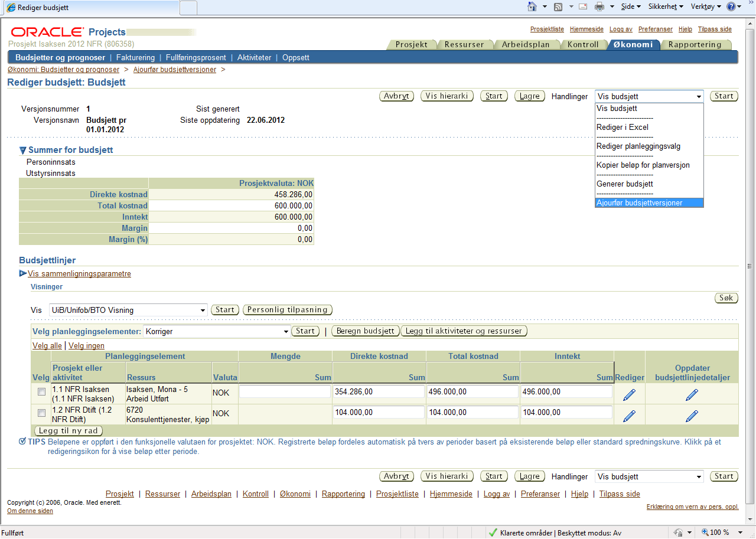Select Kopier beløp for planversjon option
Viewport: 756px width, 539px height.
click(x=649, y=165)
